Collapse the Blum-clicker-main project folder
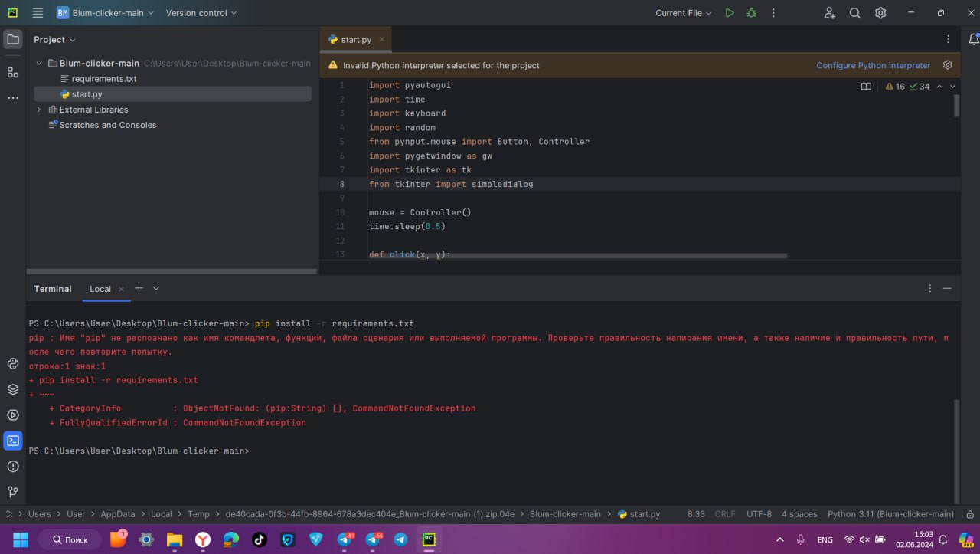This screenshot has width=980, height=554. point(39,64)
